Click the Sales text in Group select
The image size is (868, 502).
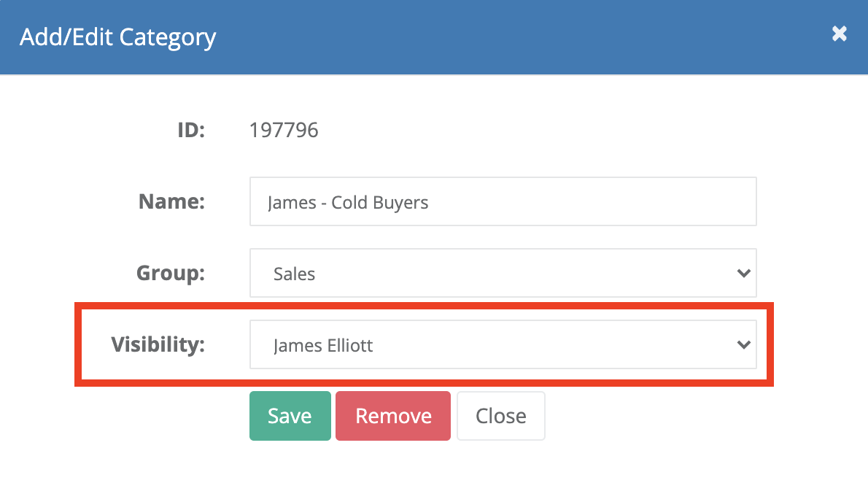[295, 274]
